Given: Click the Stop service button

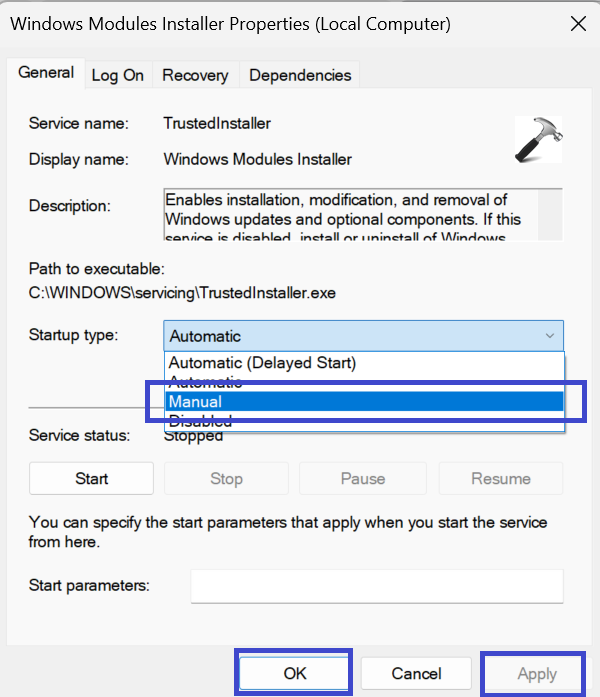Looking at the screenshot, I should pyautogui.click(x=226, y=478).
